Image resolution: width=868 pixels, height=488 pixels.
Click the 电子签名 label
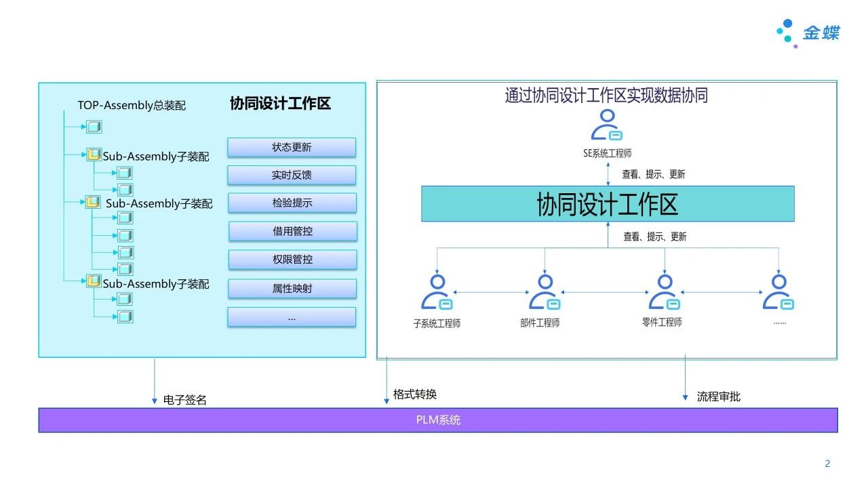point(185,400)
